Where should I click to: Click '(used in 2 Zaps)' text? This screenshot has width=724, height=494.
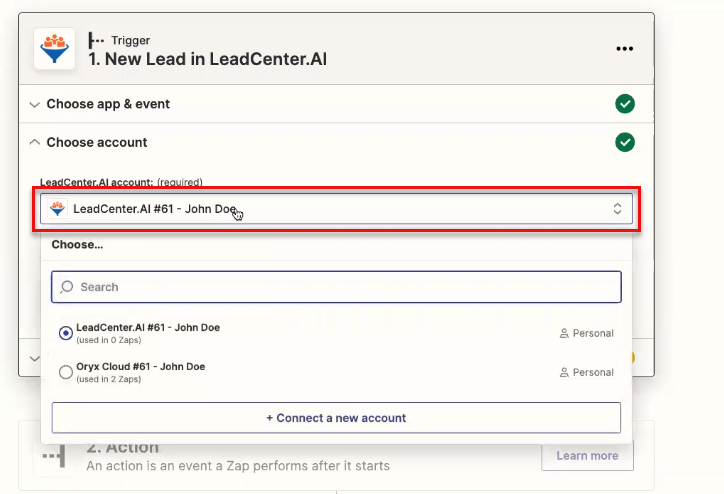(x=109, y=380)
